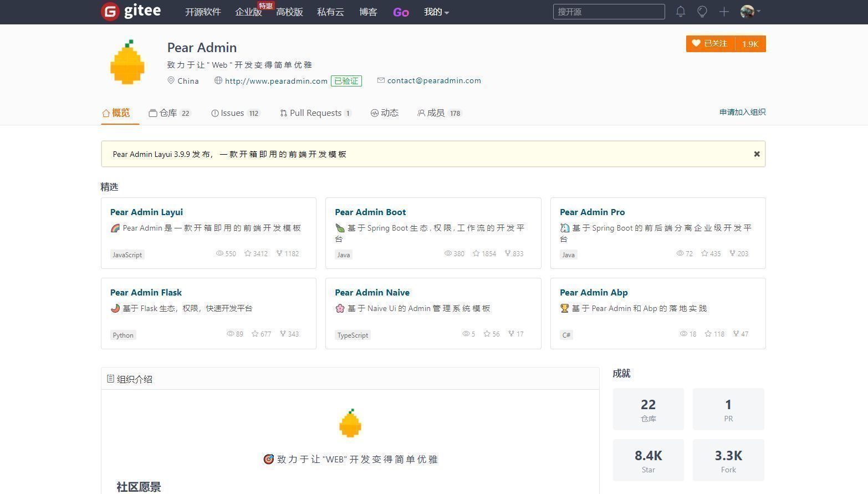The width and height of the screenshot is (868, 494).
Task: Click the 1 PR achievement card
Action: (728, 409)
